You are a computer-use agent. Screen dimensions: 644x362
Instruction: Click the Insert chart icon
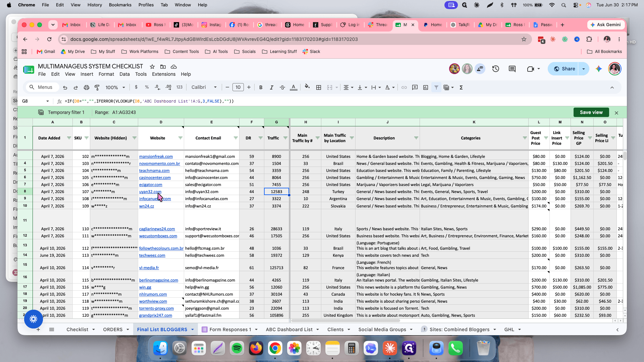426,87
